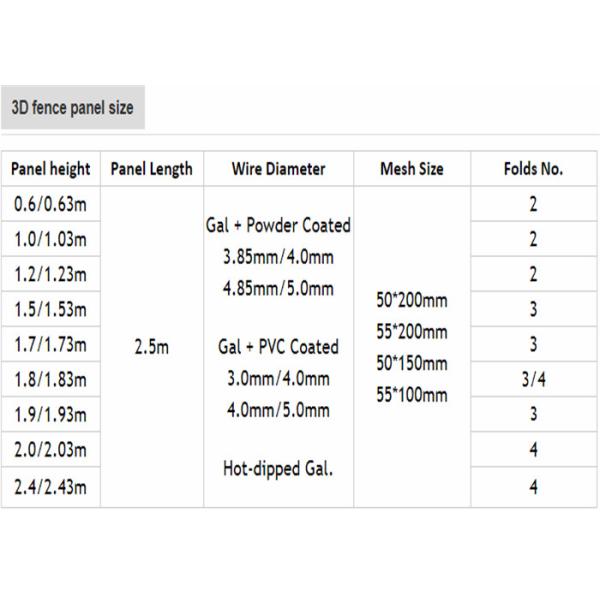Select the 2.4/2.43m panel height cell
The image size is (600, 600).
pyautogui.click(x=51, y=487)
